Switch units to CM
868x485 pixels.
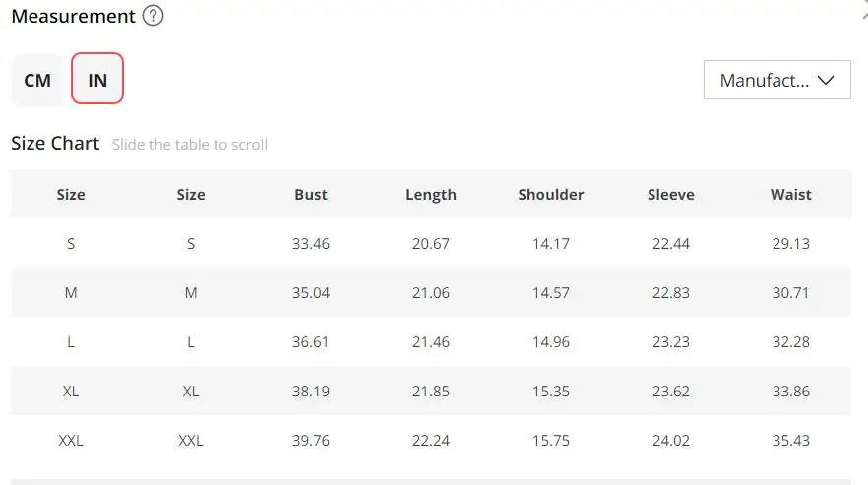tap(37, 80)
